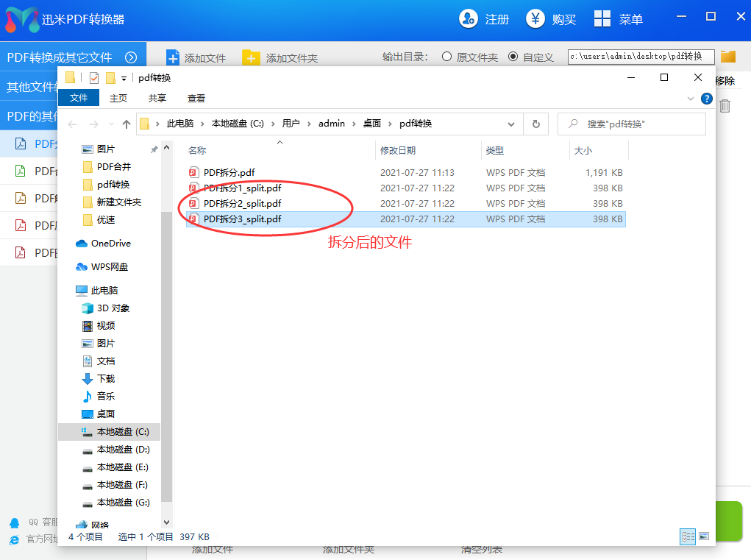Viewport: 751px width, 560px height.
Task: Open recent locations dropdown arrow
Action: tap(111, 124)
